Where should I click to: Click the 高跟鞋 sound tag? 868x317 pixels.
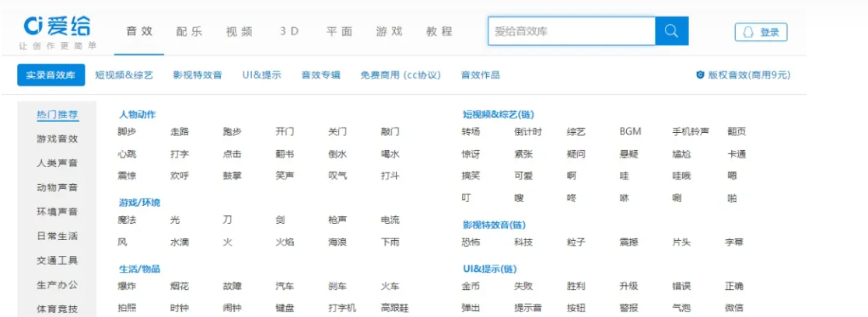click(394, 308)
